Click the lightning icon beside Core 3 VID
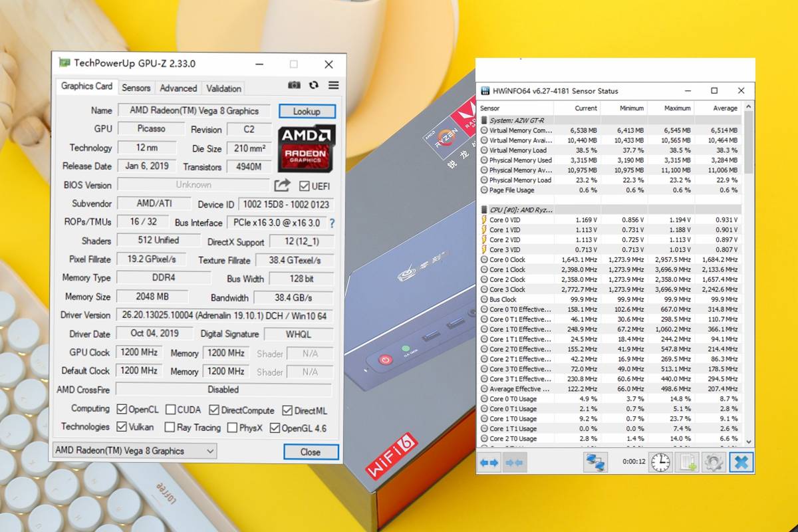798x532 pixels. pyautogui.click(x=483, y=249)
